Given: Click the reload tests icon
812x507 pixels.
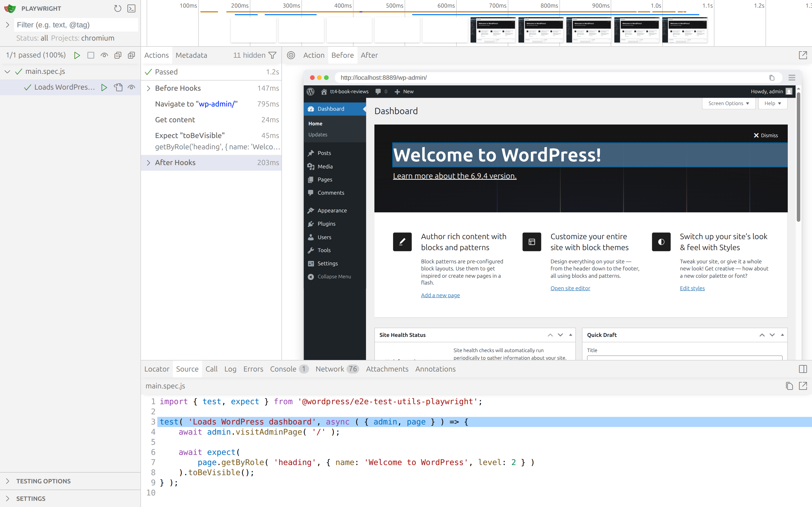Looking at the screenshot, I should [x=118, y=8].
